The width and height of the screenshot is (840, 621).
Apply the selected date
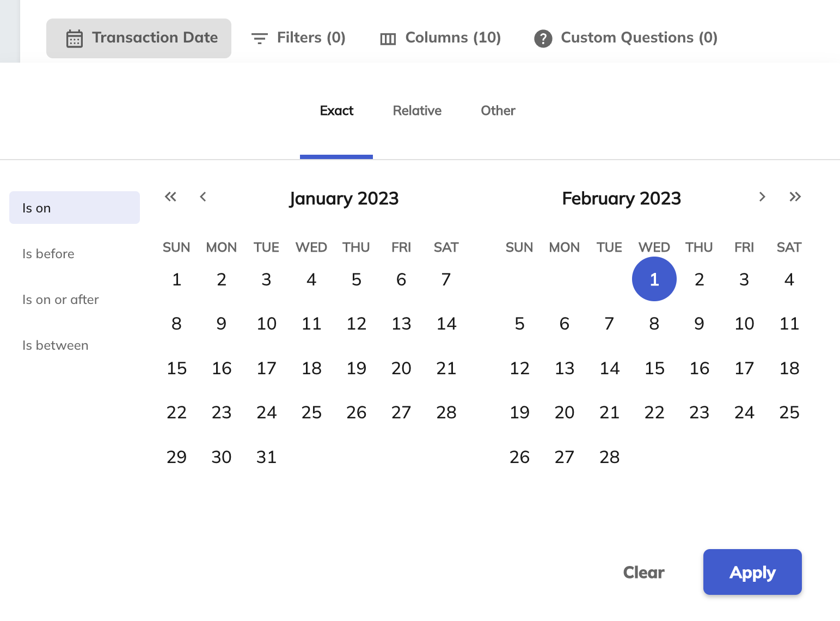(x=752, y=572)
